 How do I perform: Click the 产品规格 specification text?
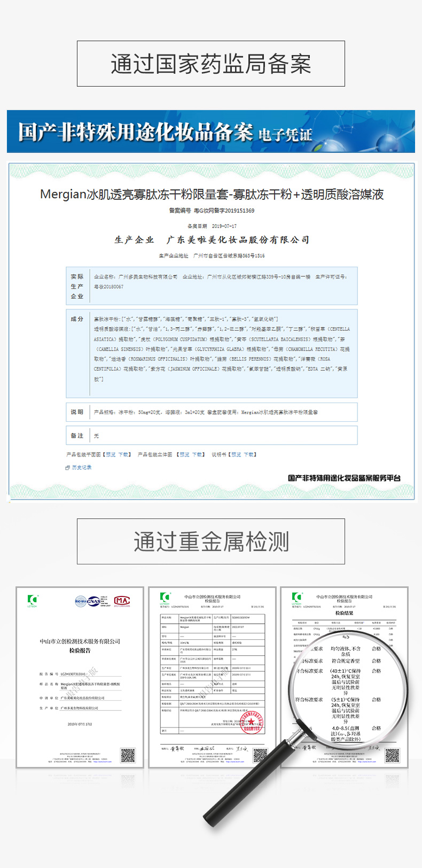click(x=206, y=412)
